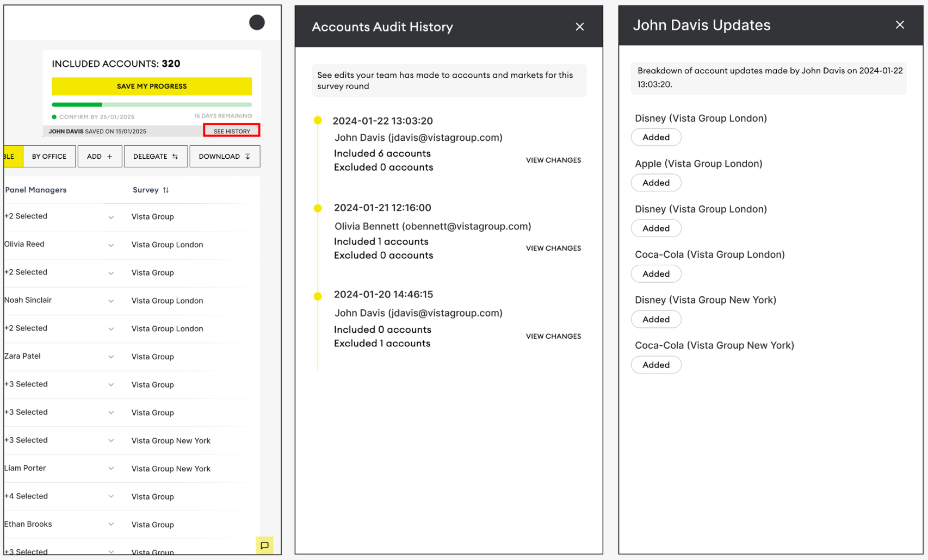Image resolution: width=928 pixels, height=560 pixels.
Task: Expand Liam Porter panel manager dropdown
Action: (111, 469)
